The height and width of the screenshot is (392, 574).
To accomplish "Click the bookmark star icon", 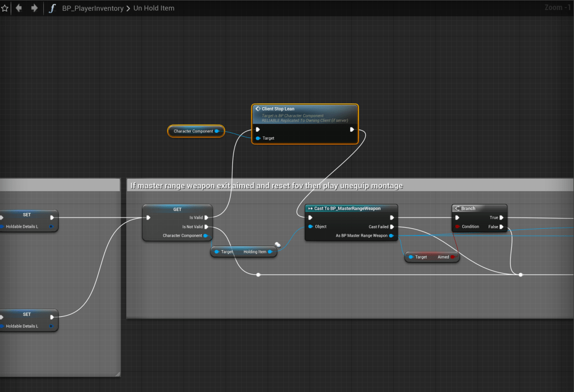I will (x=5, y=8).
